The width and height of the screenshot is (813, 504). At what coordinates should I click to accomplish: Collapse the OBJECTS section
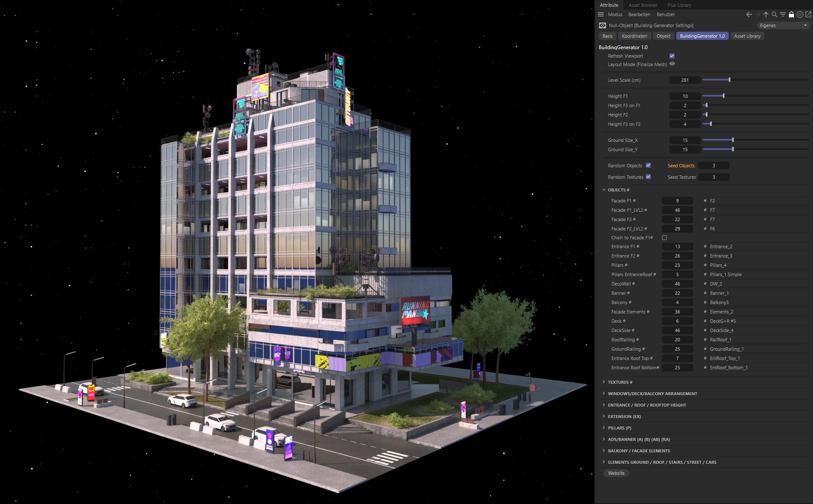point(603,190)
